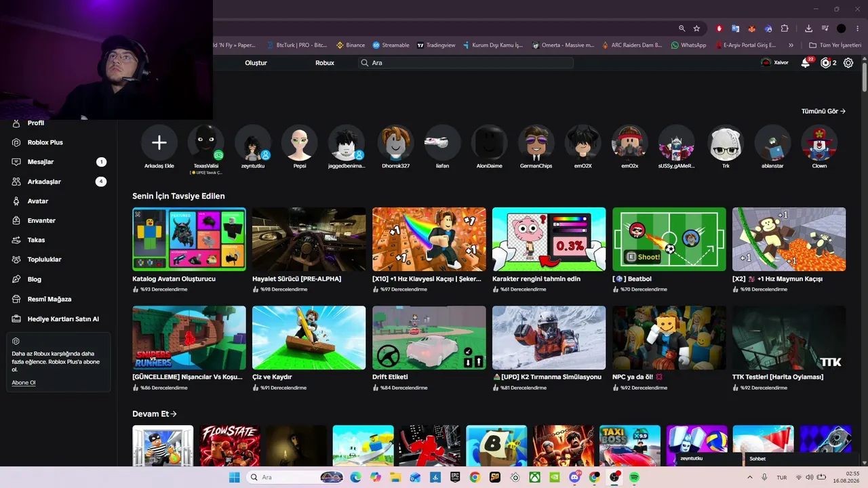
Task: Expand the Devam Et section arrow
Action: (174, 413)
